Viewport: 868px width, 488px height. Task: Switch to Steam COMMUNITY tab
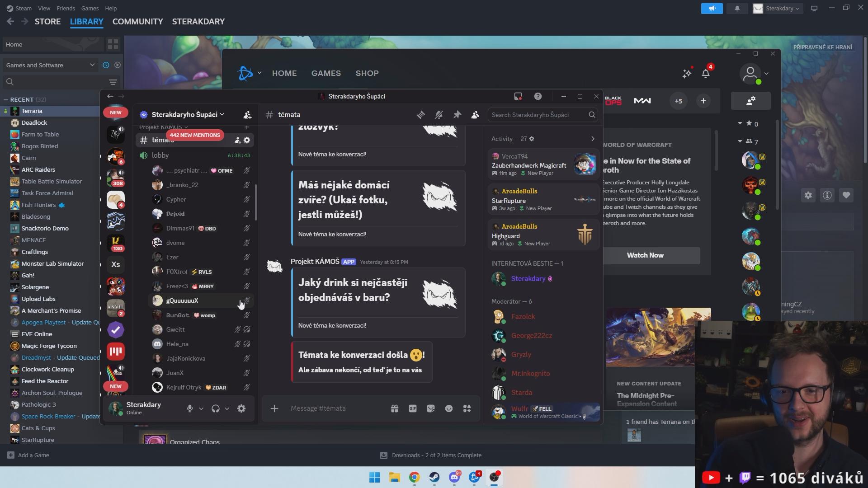pos(137,22)
